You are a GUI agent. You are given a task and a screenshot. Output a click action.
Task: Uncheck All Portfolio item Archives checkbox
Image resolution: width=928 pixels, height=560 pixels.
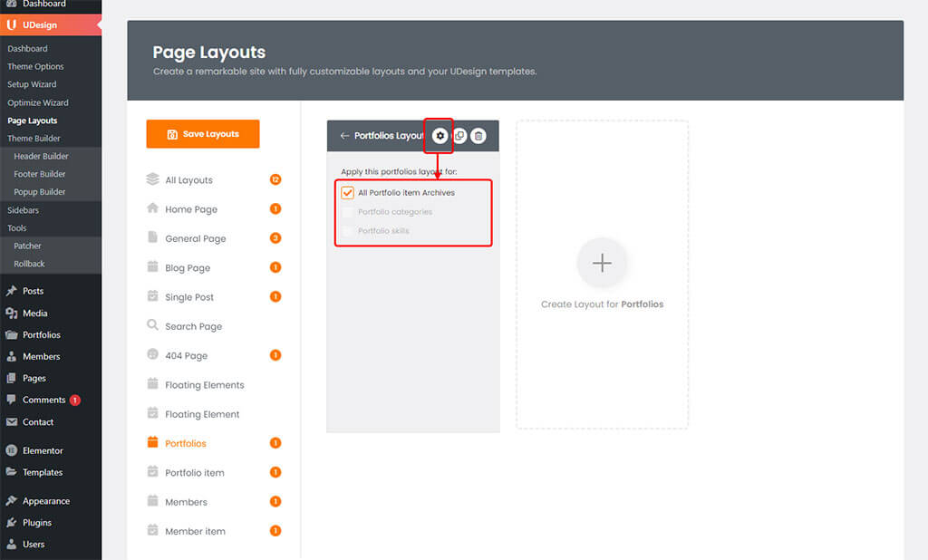click(x=347, y=193)
